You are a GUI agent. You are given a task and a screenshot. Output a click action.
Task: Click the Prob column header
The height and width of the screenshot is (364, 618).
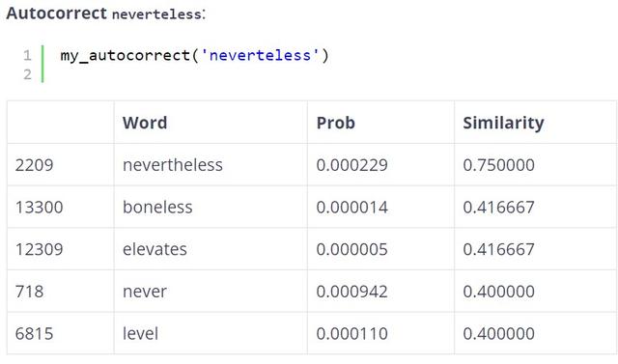point(336,123)
